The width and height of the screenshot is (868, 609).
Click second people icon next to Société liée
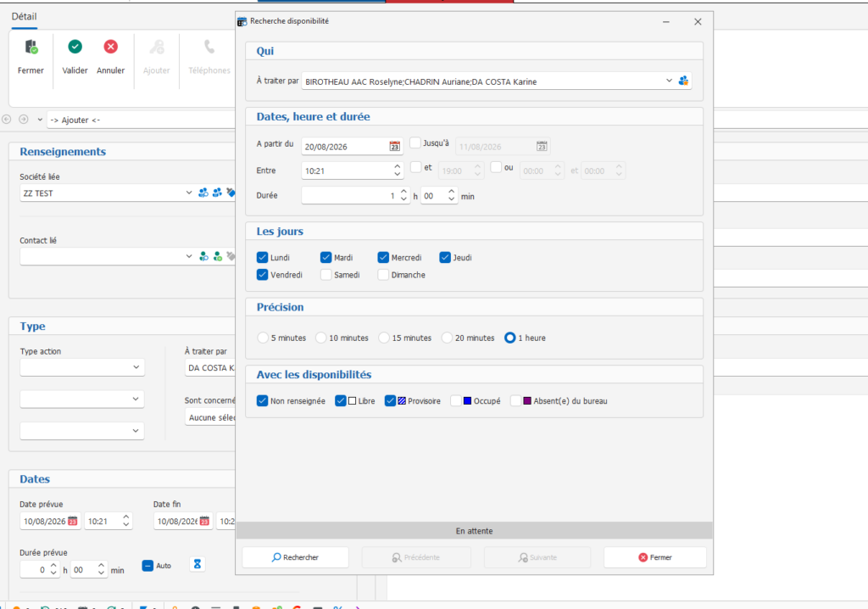(x=217, y=193)
